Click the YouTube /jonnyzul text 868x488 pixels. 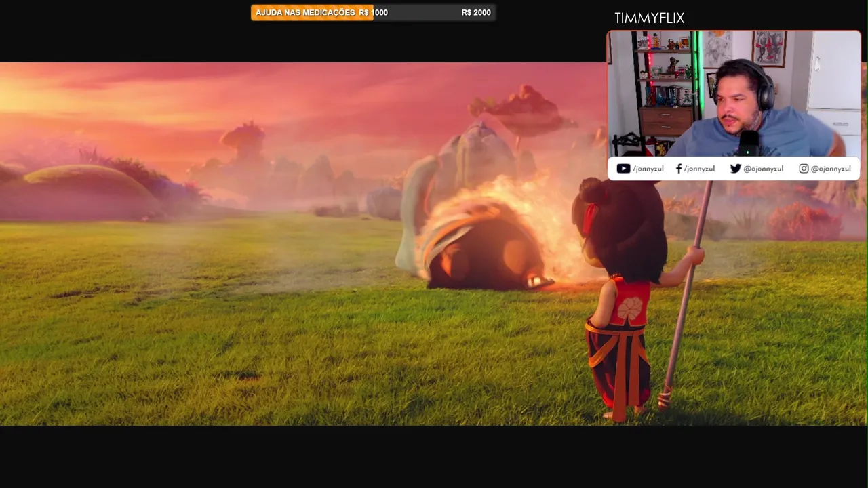click(648, 169)
